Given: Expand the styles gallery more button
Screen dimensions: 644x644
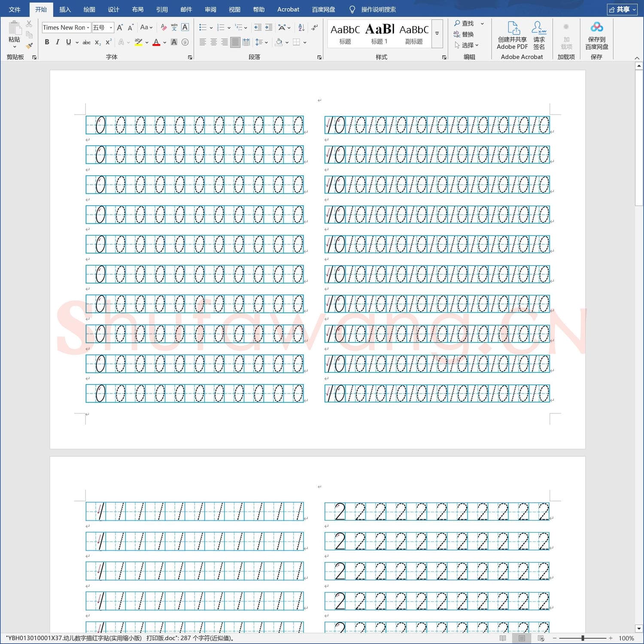Looking at the screenshot, I should tap(437, 33).
